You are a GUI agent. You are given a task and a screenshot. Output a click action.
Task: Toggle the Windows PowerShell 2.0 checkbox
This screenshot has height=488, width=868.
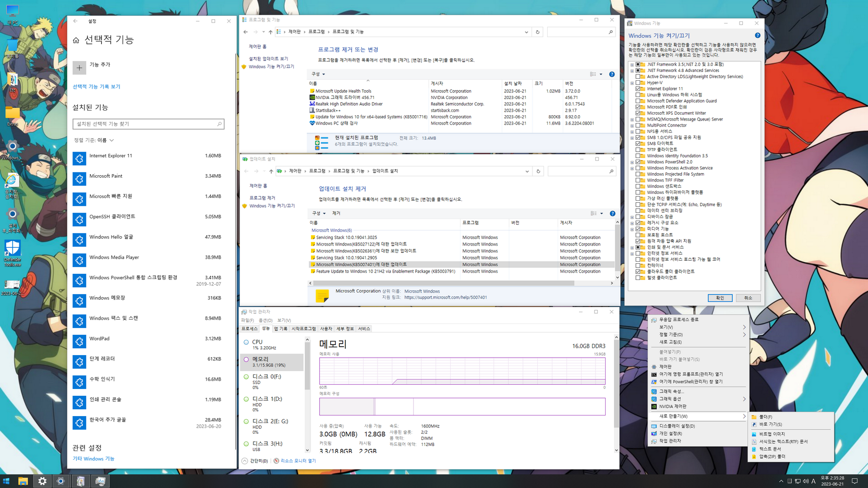pyautogui.click(x=638, y=162)
